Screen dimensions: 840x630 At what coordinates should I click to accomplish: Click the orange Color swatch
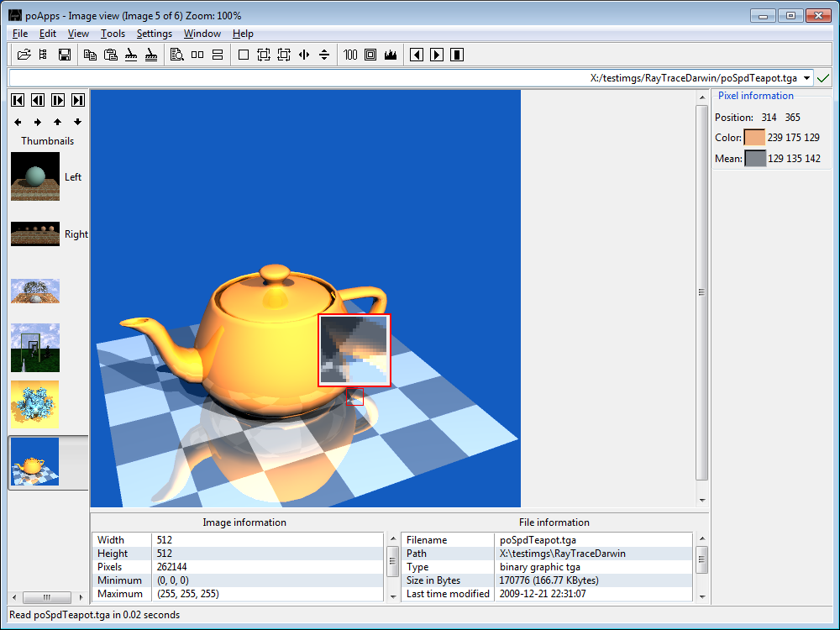tap(754, 138)
